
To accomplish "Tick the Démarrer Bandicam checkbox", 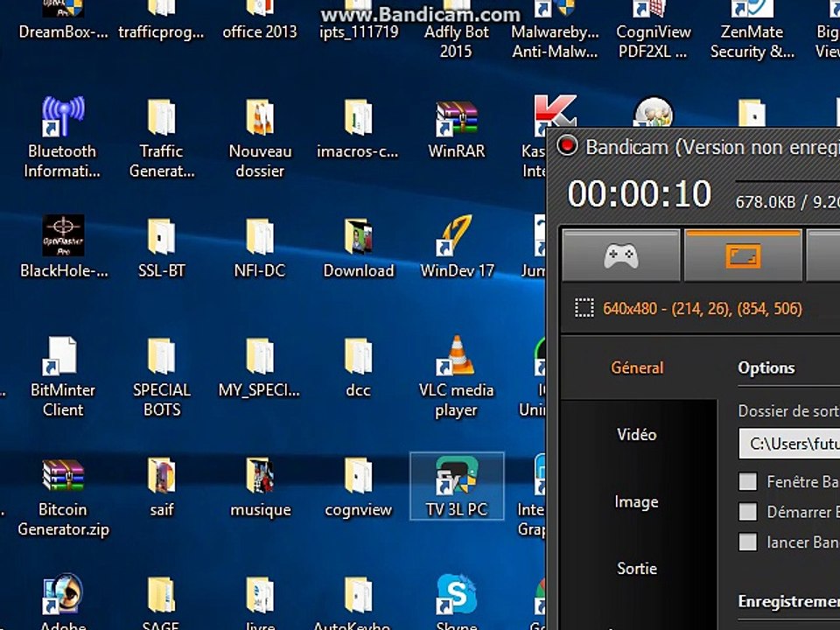I will pos(748,512).
